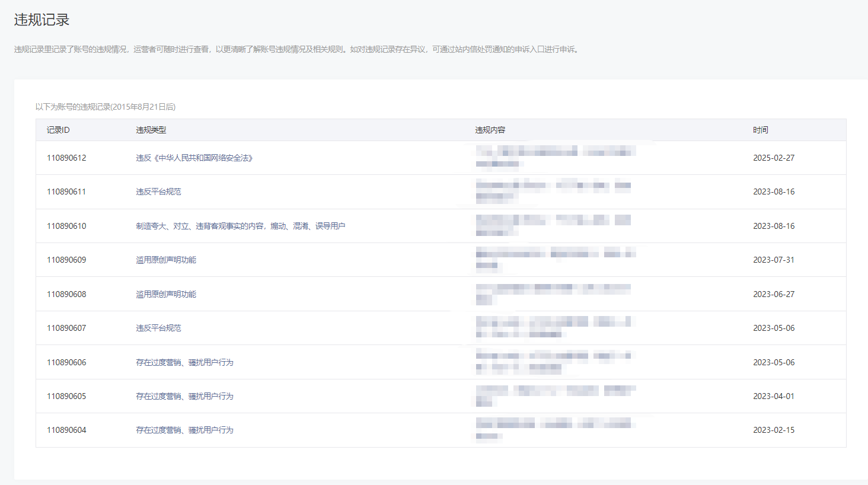Image resolution: width=868 pixels, height=485 pixels.
Task: Open 存在过度营销 link for record 110890605
Action: click(184, 396)
